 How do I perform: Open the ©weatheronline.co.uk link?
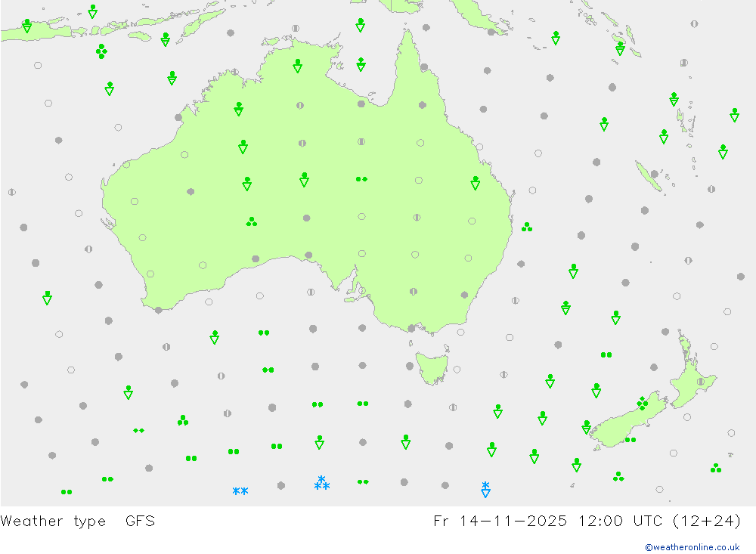coord(692,547)
